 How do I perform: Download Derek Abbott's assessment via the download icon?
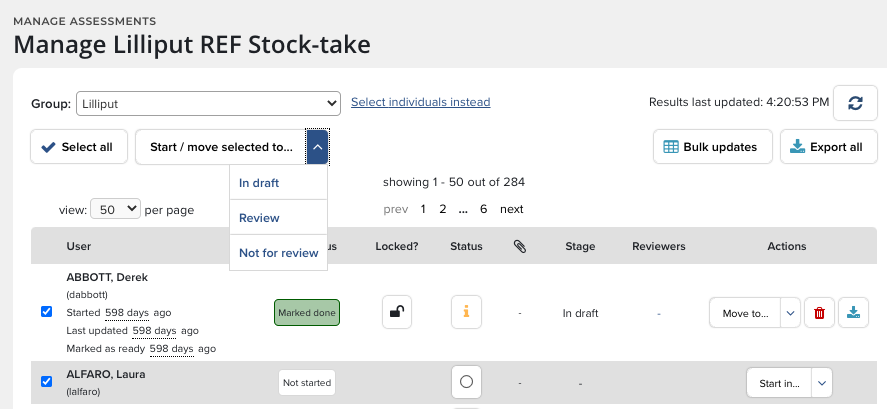(x=854, y=313)
